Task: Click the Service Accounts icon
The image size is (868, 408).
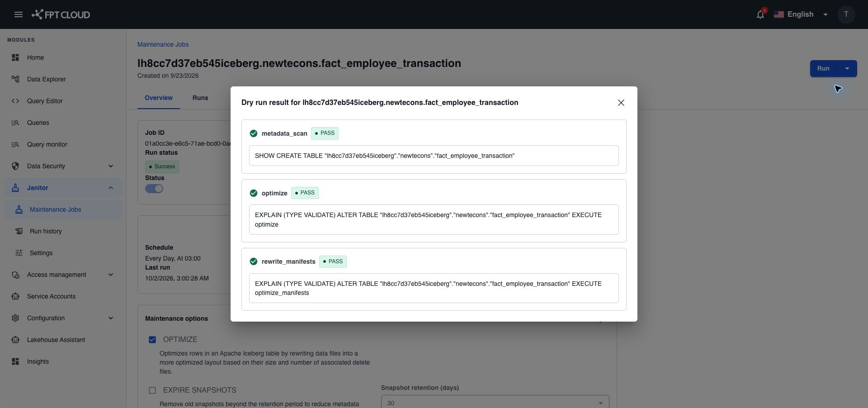Action: [x=15, y=296]
